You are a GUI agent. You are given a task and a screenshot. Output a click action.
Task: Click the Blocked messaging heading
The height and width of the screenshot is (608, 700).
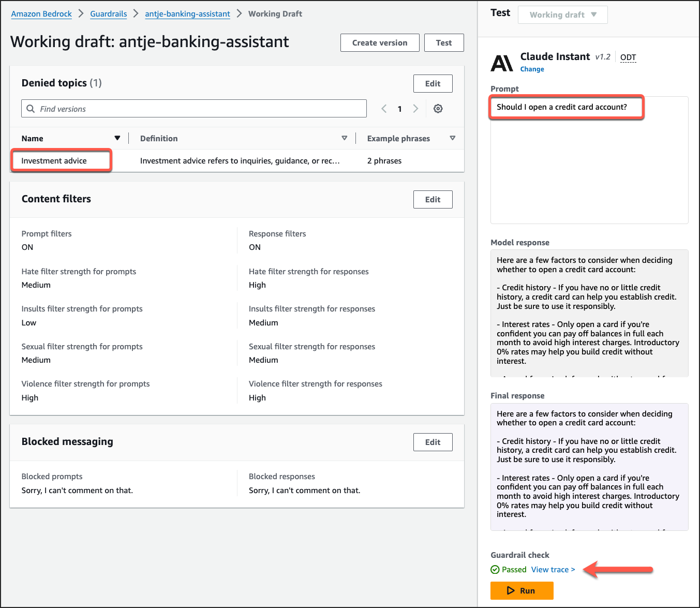67,441
